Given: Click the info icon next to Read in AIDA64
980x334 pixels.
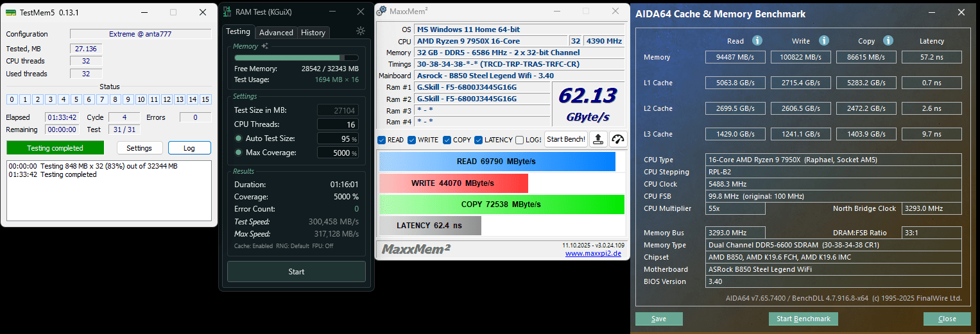Looking at the screenshot, I should pyautogui.click(x=757, y=40).
